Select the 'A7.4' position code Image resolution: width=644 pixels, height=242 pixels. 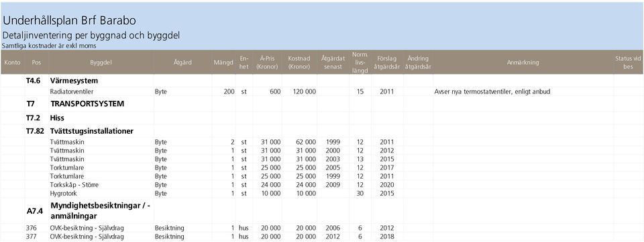(34, 210)
